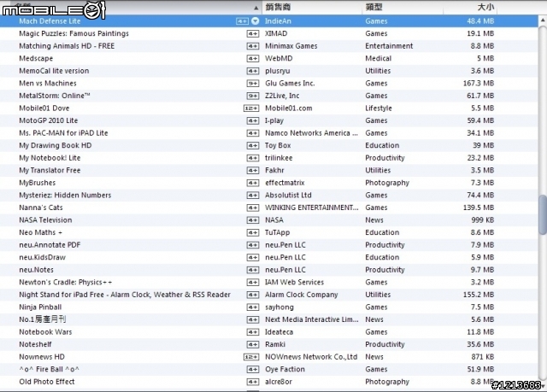Click size value 871 KB

pyautogui.click(x=482, y=357)
